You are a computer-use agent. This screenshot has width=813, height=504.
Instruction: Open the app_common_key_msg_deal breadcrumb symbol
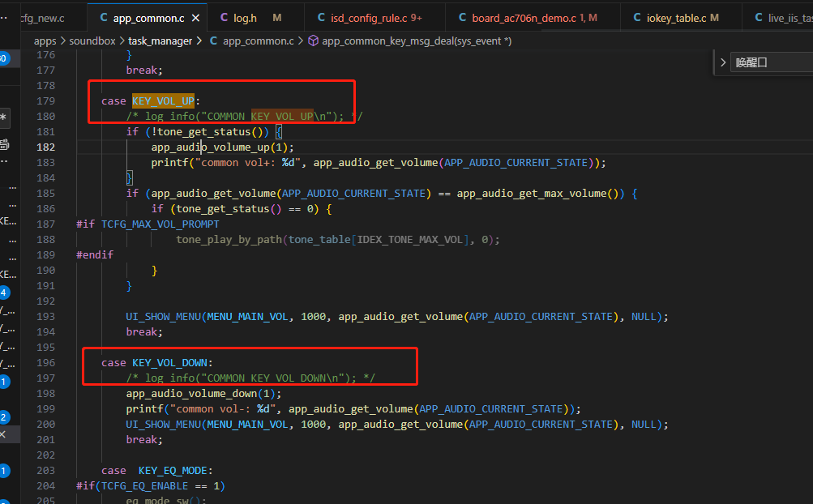(x=417, y=41)
